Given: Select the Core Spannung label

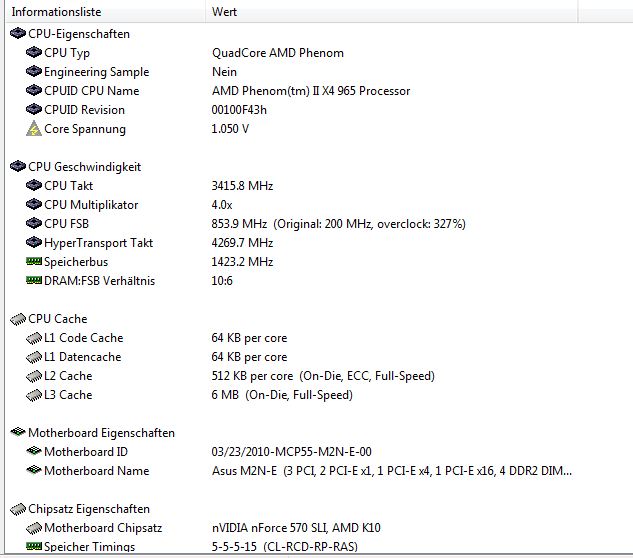Looking at the screenshot, I should coord(85,129).
